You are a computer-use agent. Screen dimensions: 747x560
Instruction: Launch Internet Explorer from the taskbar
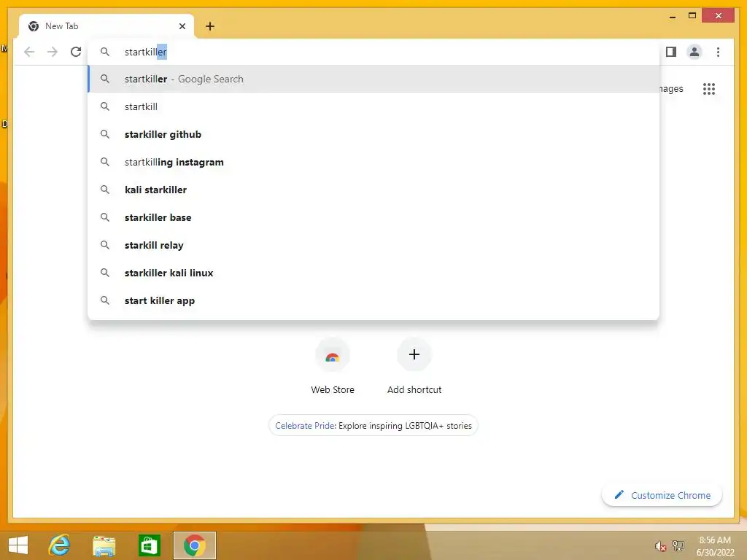(x=60, y=545)
